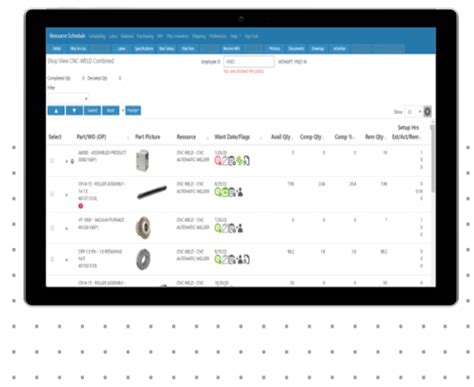This screenshot has height=387, width=474.
Task: Click the clipboard flag icon in the gear part row
Action: point(232,228)
